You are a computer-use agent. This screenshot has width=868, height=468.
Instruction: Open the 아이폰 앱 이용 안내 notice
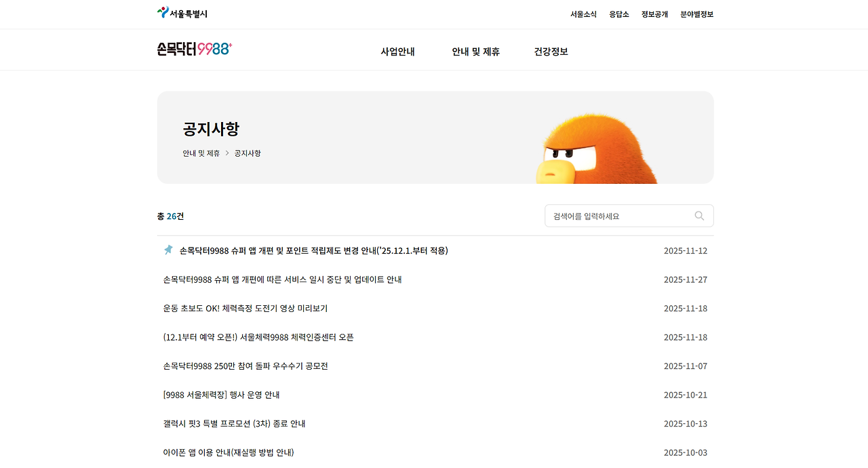click(229, 452)
